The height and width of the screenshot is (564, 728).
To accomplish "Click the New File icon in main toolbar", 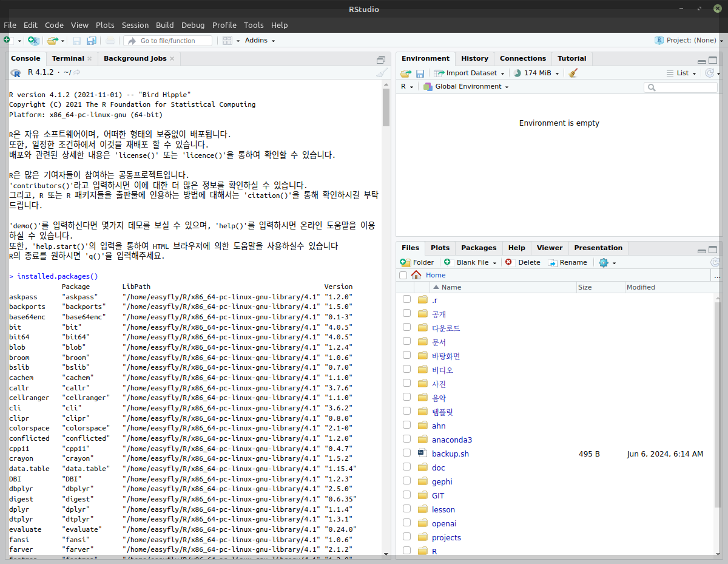I will [7, 40].
